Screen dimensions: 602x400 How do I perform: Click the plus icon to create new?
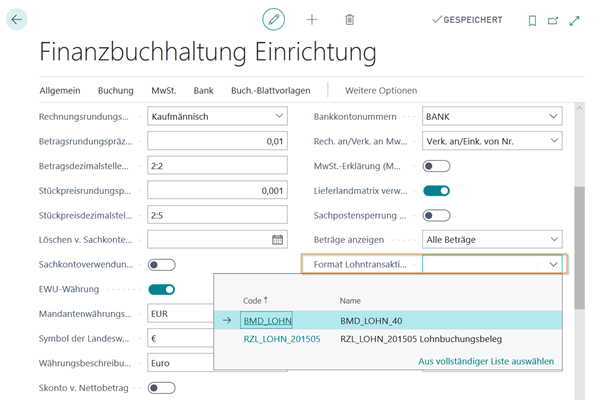pos(312,19)
